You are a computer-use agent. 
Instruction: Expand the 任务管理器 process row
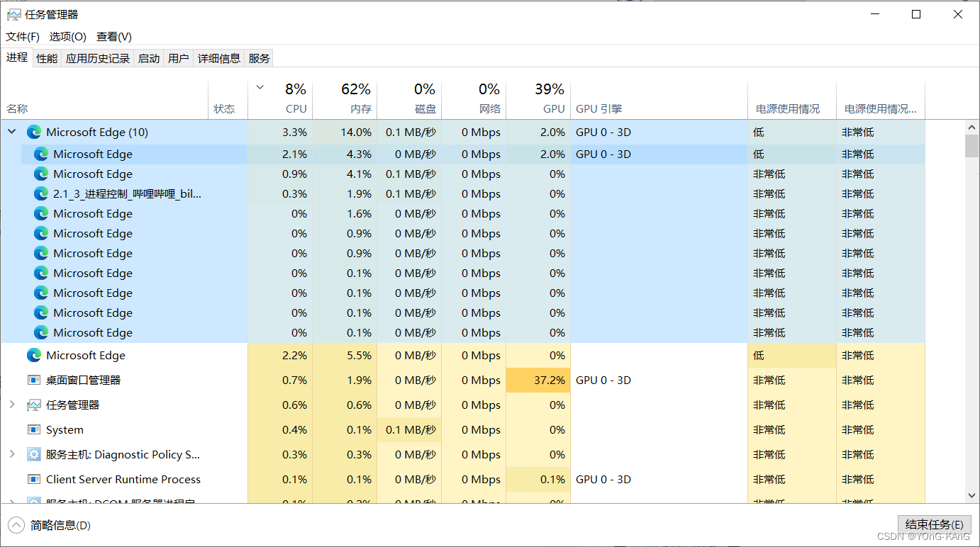12,405
